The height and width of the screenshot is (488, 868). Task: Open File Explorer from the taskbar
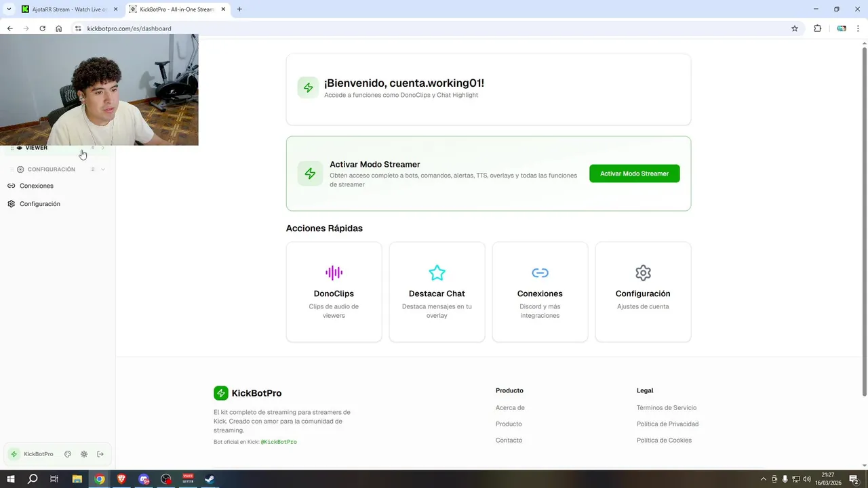[77, 479]
